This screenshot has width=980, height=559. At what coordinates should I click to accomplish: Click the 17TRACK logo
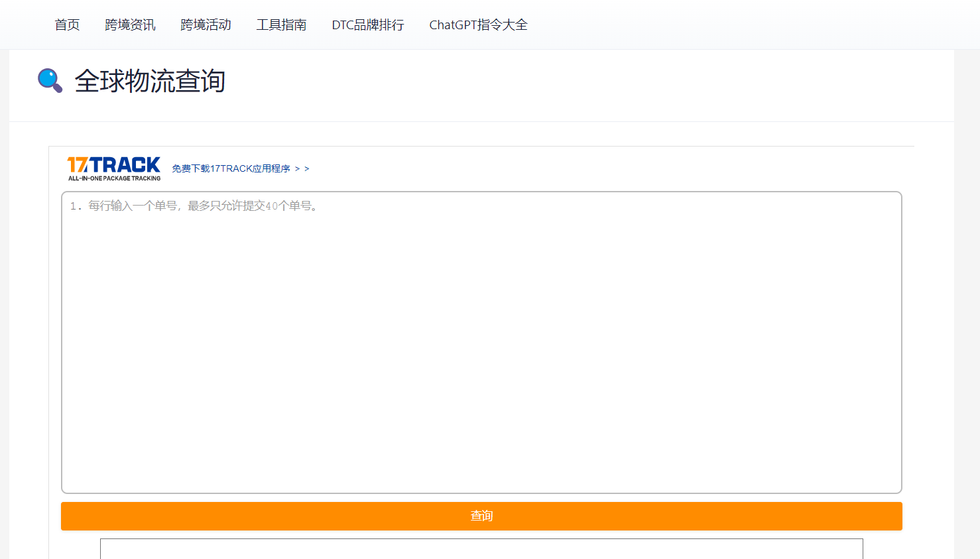114,168
